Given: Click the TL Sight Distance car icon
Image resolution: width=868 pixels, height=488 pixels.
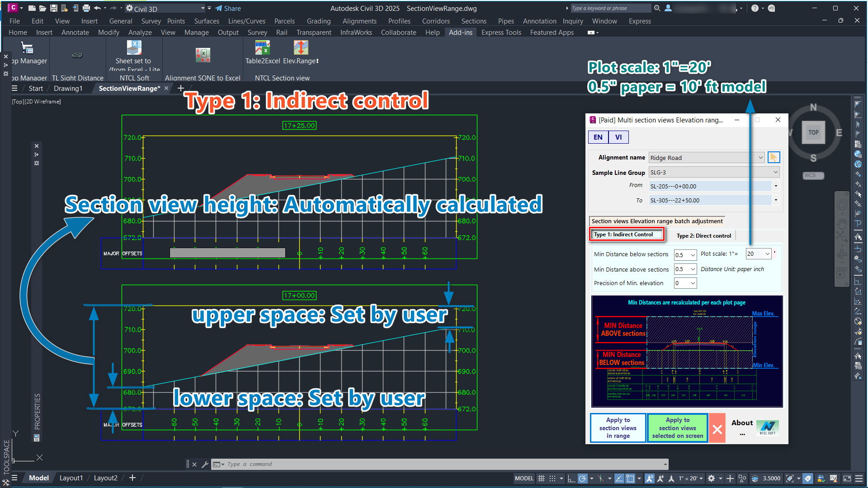Looking at the screenshot, I should pyautogui.click(x=77, y=55).
